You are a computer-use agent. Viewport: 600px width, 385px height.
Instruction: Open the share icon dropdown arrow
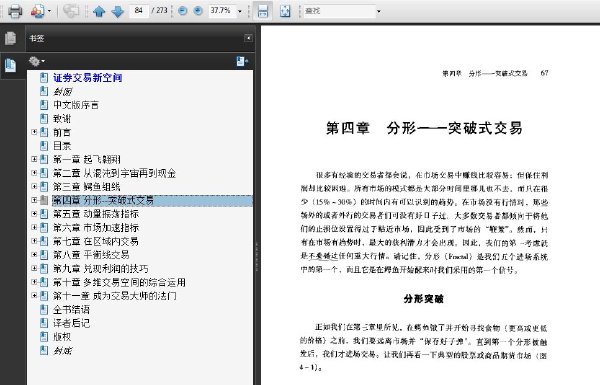coord(49,11)
